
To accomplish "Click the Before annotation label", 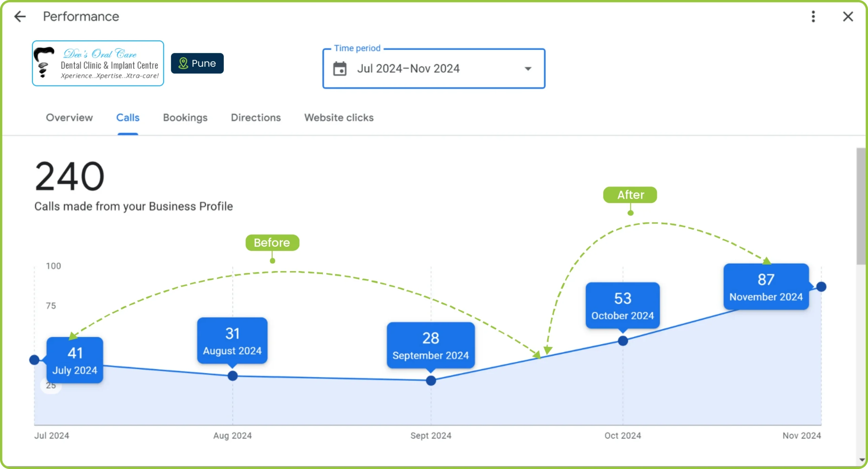I will pos(272,243).
